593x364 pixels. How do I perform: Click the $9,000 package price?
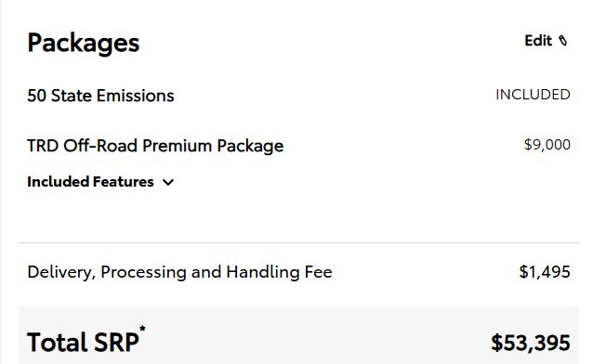(x=547, y=144)
